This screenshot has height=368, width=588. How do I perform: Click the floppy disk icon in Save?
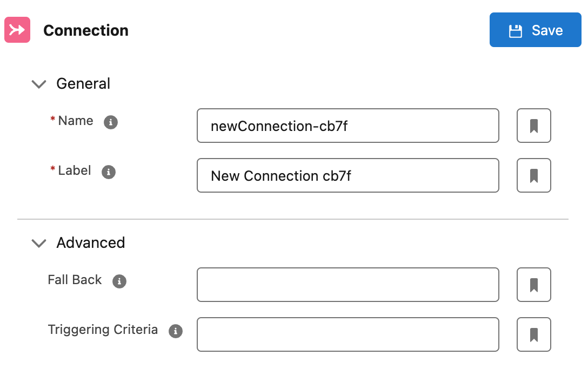515,31
